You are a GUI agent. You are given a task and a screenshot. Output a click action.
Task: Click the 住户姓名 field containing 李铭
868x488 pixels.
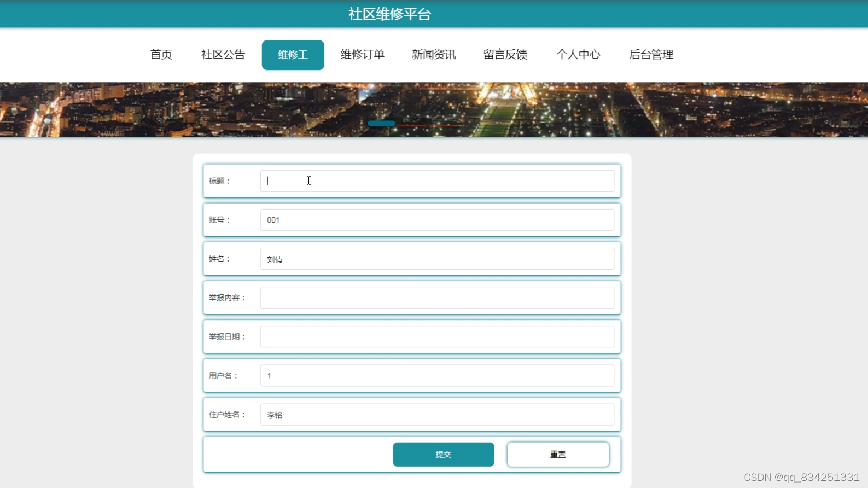[437, 415]
